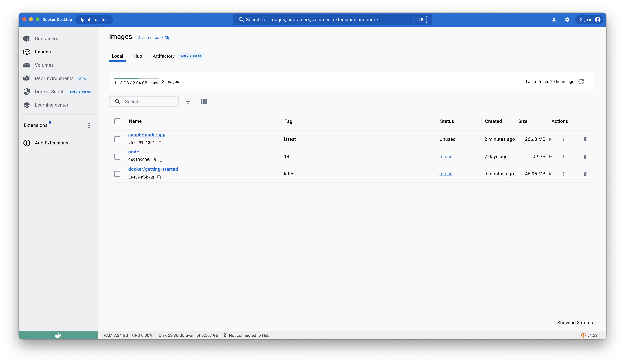Toggle the select-all images checkbox
This screenshot has width=625, height=364.
click(117, 121)
